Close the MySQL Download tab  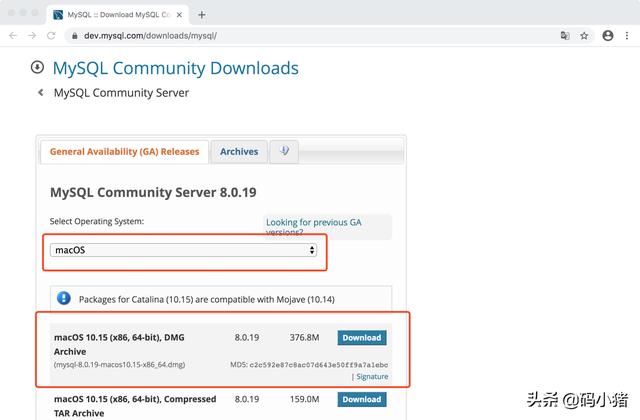click(x=179, y=15)
